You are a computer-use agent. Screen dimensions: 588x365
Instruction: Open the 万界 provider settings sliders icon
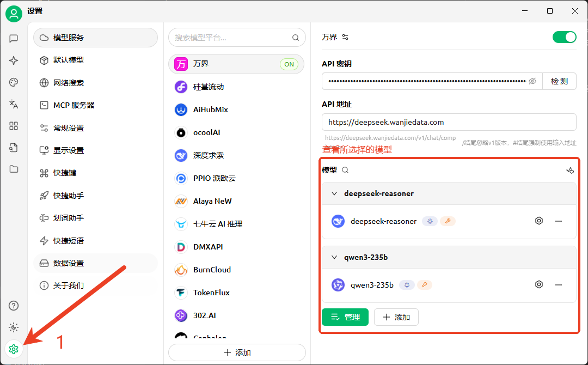coord(345,37)
